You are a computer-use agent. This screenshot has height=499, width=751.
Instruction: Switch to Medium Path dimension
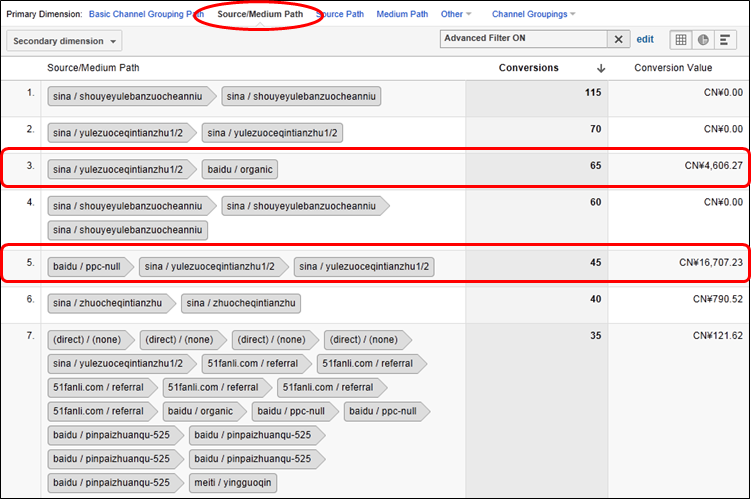pyautogui.click(x=402, y=14)
